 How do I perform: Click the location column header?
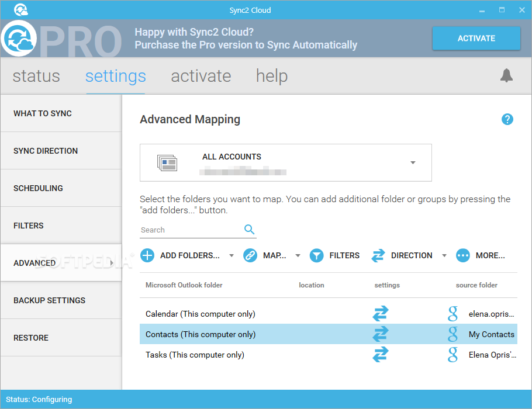[x=312, y=285]
